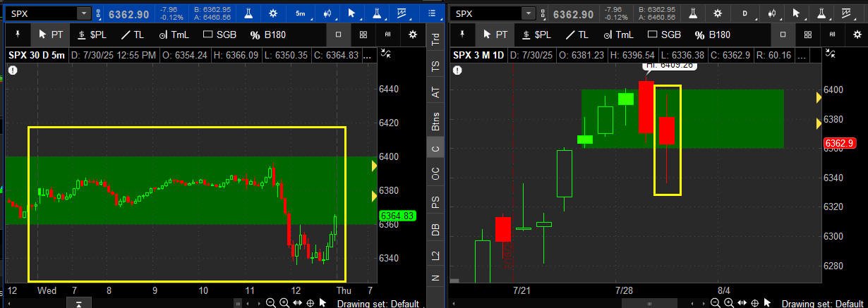Click the Drawing set: Default label on left chart

[x=378, y=304]
